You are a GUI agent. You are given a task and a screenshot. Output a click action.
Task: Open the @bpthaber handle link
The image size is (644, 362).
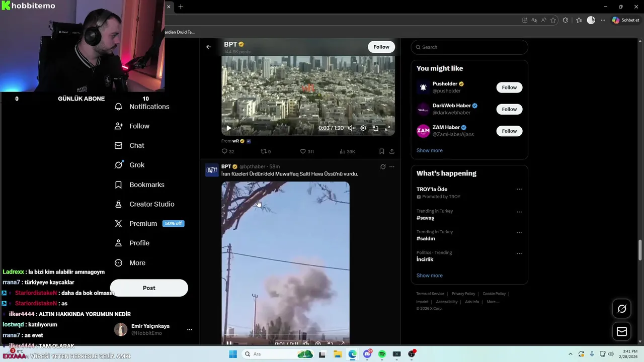pos(252,166)
